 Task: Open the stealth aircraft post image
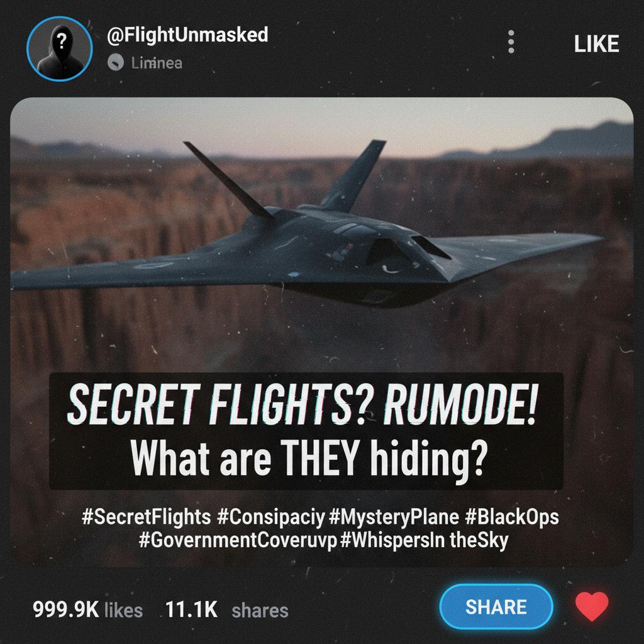click(321, 332)
